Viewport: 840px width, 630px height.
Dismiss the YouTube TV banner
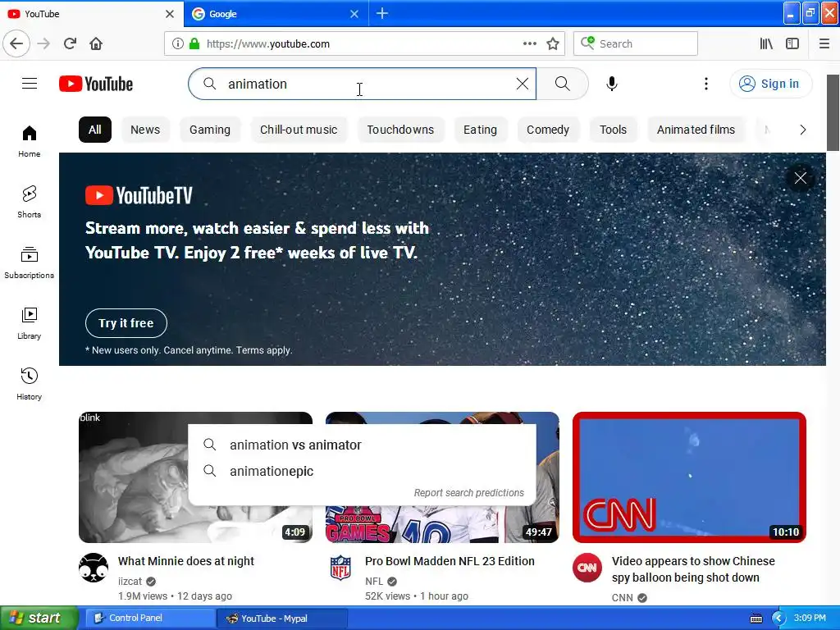801,178
